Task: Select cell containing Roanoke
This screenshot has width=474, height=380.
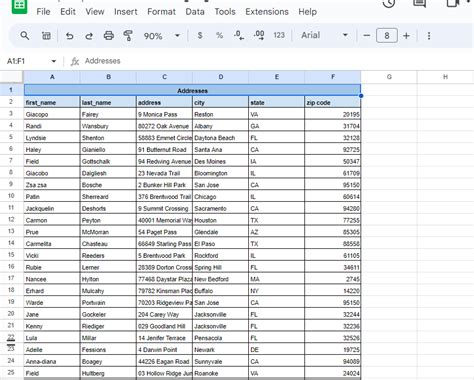Action: 220,373
